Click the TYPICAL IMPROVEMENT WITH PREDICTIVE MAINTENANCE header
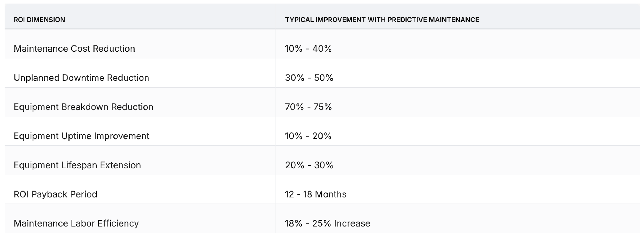Screen dimensions: 644x239 click(382, 20)
